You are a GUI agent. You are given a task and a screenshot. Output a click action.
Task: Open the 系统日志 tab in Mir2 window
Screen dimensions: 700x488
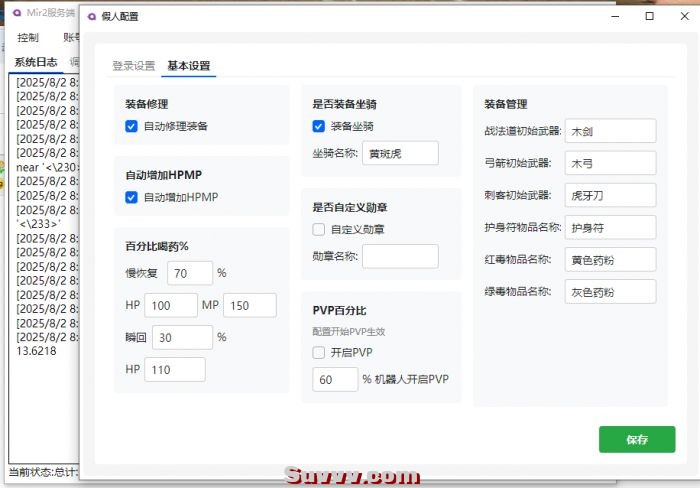coord(36,62)
